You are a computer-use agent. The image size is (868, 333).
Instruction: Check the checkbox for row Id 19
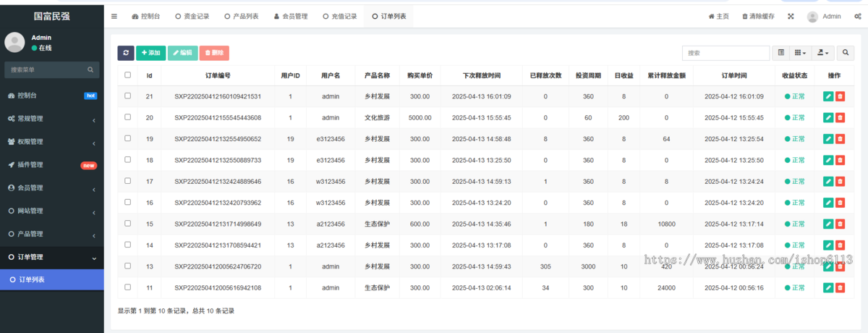(128, 138)
